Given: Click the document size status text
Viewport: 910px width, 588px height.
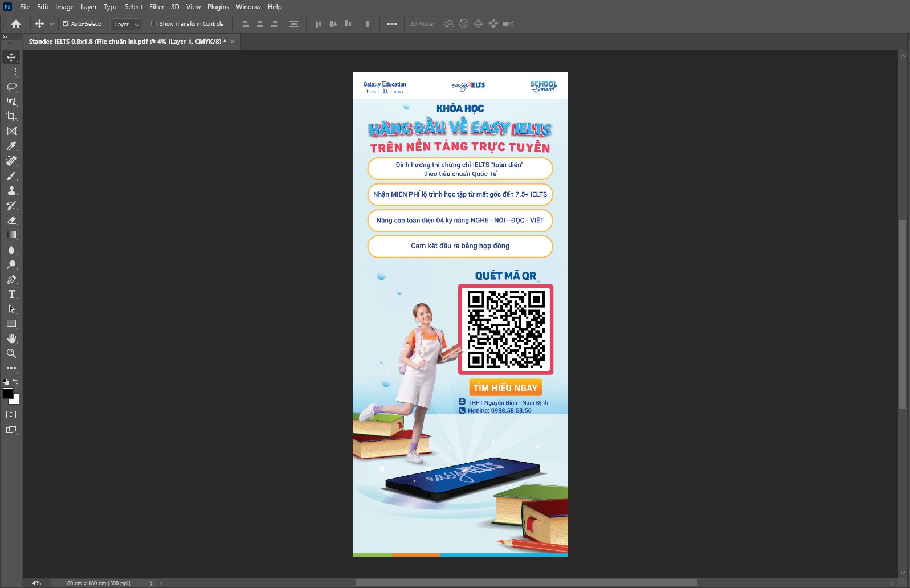Looking at the screenshot, I should click(99, 583).
